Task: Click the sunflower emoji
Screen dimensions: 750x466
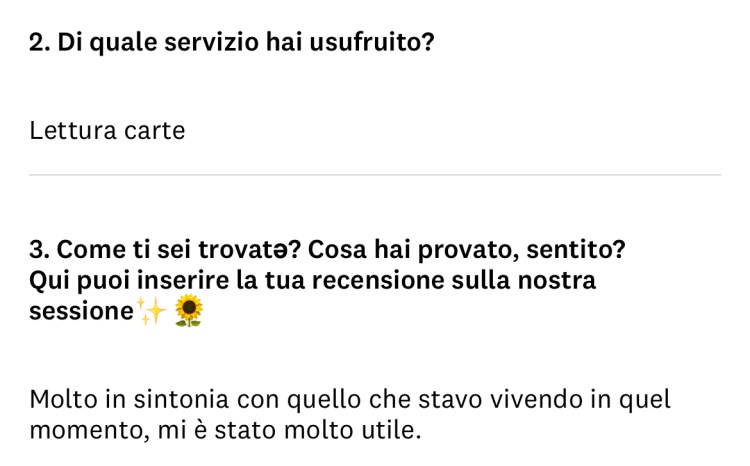Action: [188, 312]
